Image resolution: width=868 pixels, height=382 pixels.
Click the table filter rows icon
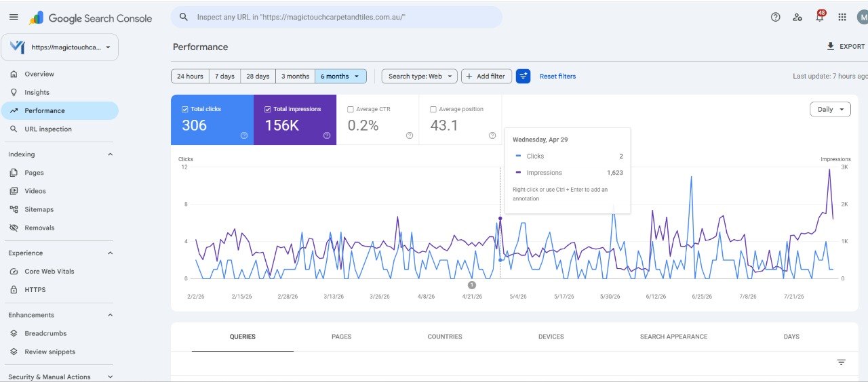coord(842,362)
